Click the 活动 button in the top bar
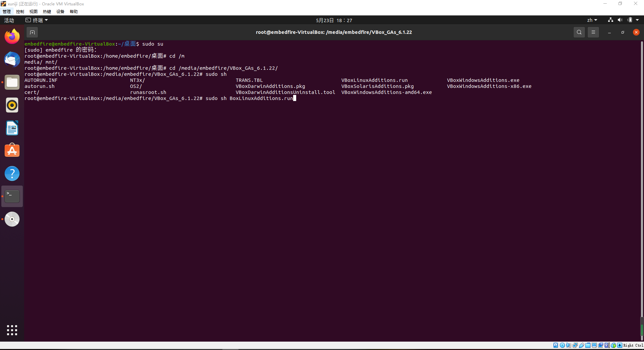The image size is (644, 350). pyautogui.click(x=9, y=20)
